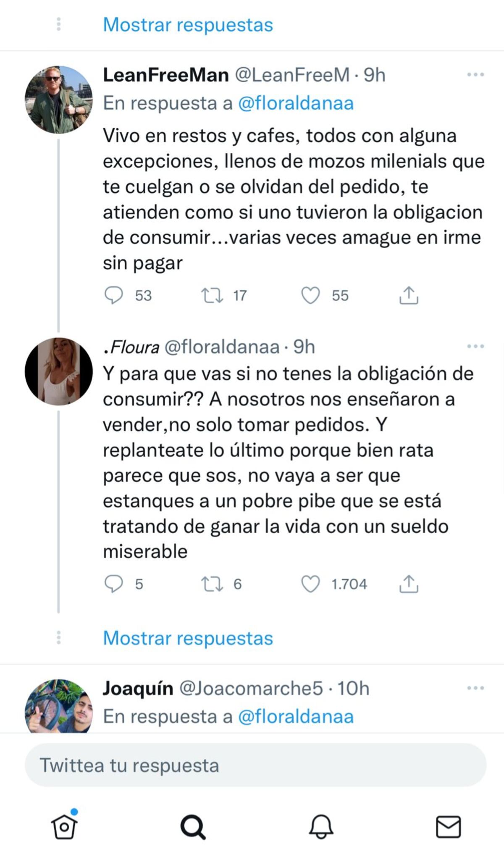Open the options menu on LeanFreeMan's tweet
Image resolution: width=504 pixels, height=857 pixels.
476,74
